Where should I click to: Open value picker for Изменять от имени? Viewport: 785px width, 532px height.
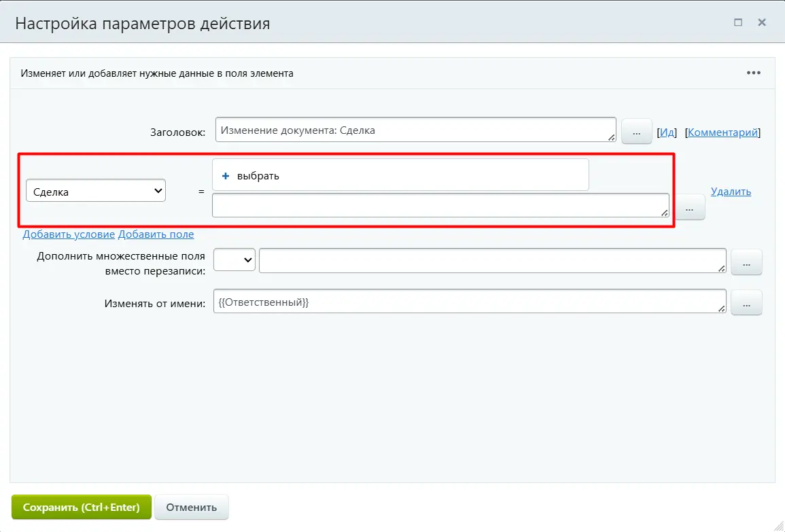[x=746, y=303]
